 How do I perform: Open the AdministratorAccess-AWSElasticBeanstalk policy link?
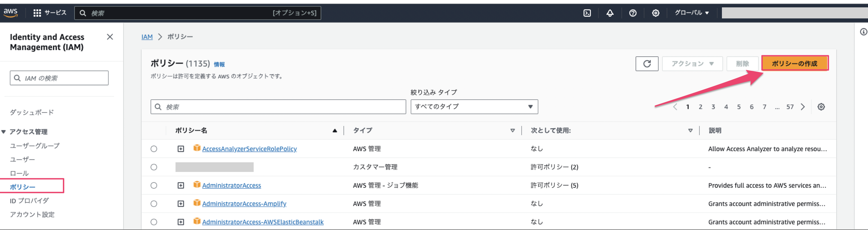[263, 222]
